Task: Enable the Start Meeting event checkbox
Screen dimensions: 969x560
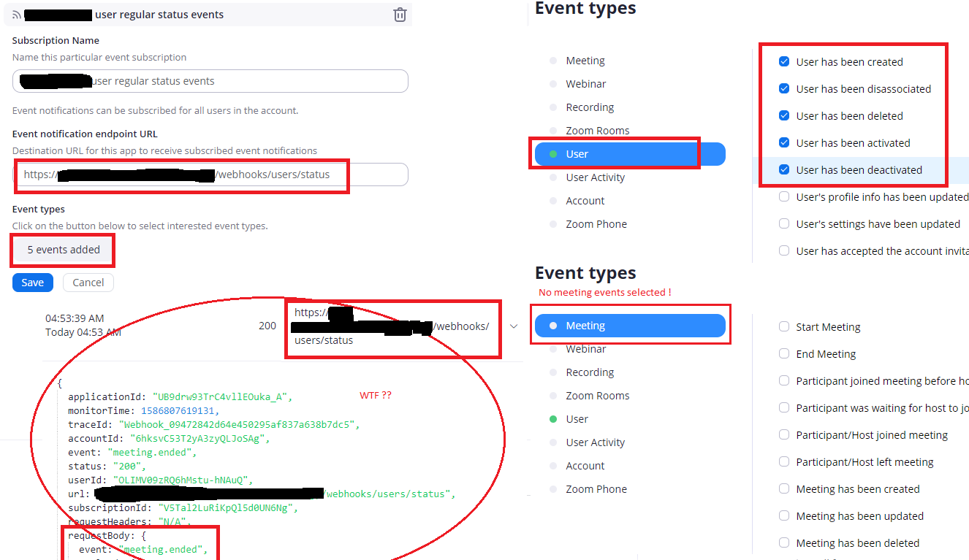Action: coord(784,327)
